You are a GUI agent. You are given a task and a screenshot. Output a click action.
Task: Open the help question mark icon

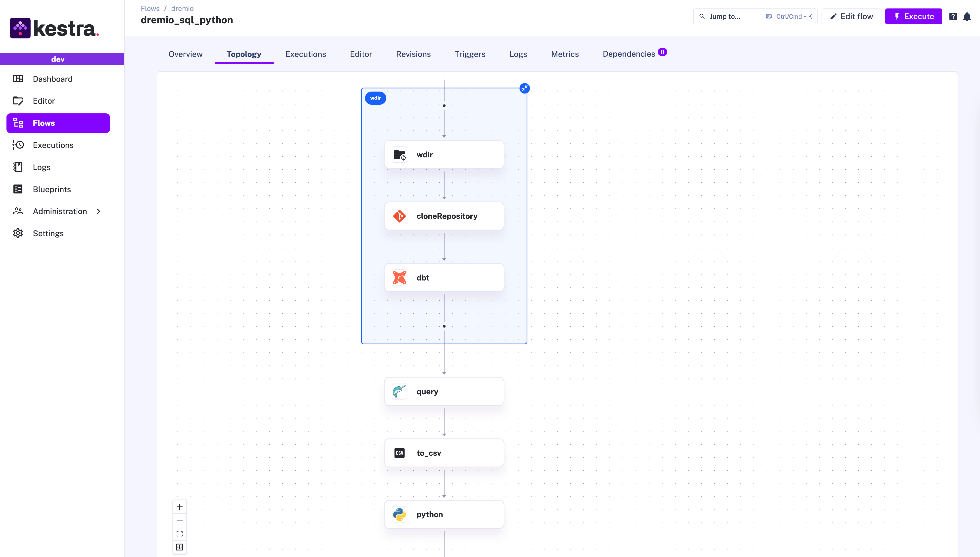pyautogui.click(x=953, y=16)
